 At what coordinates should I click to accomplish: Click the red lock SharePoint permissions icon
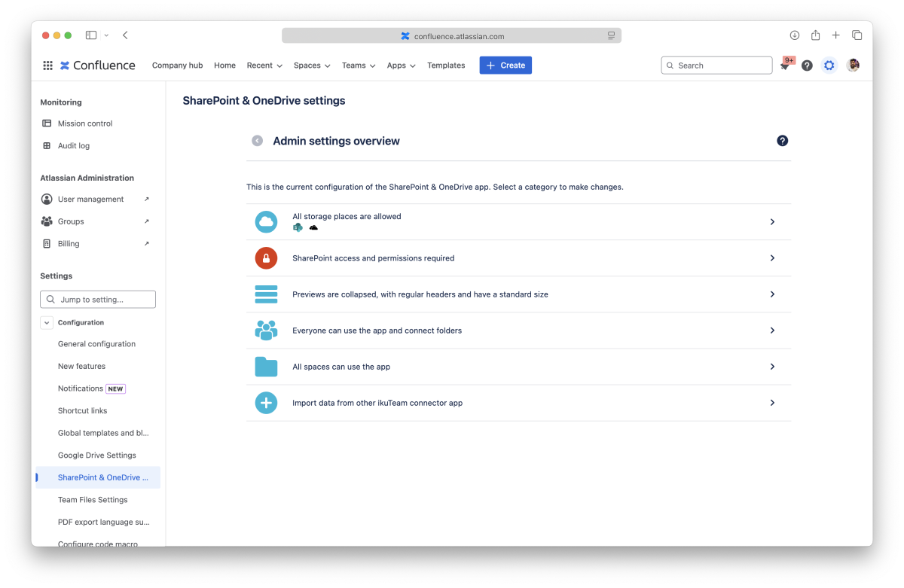coord(266,258)
